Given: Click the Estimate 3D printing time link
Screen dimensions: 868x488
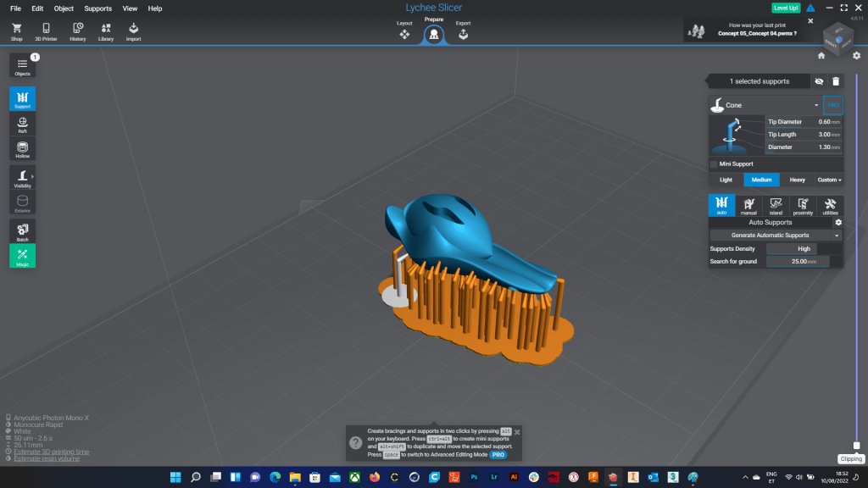Looking at the screenshot, I should pyautogui.click(x=51, y=452).
